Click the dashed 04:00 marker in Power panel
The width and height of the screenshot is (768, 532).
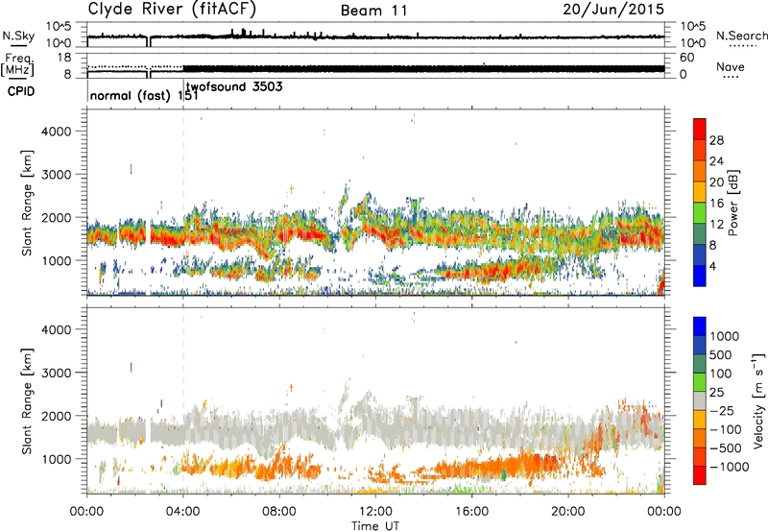[x=183, y=202]
